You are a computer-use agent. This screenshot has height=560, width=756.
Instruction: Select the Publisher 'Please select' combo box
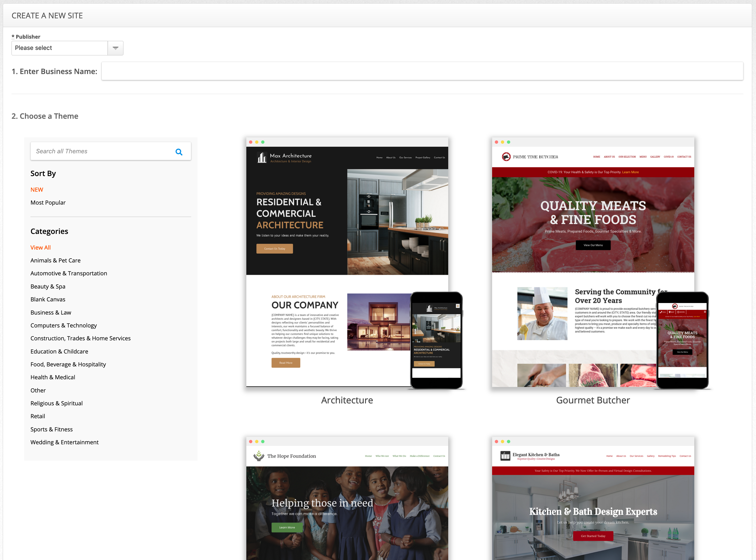(x=67, y=48)
